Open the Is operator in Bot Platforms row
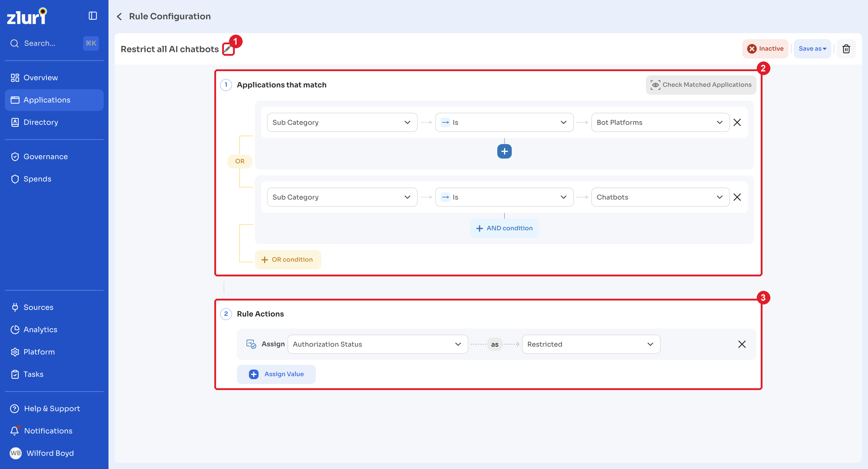Screen dimensions: 868x469 tap(504, 122)
